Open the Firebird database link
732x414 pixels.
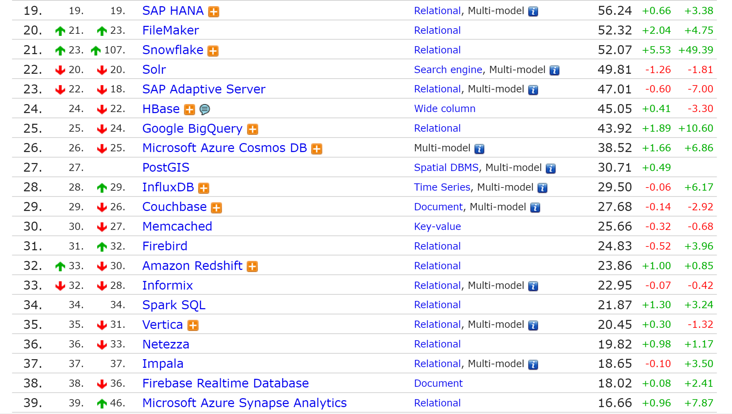pyautogui.click(x=165, y=246)
